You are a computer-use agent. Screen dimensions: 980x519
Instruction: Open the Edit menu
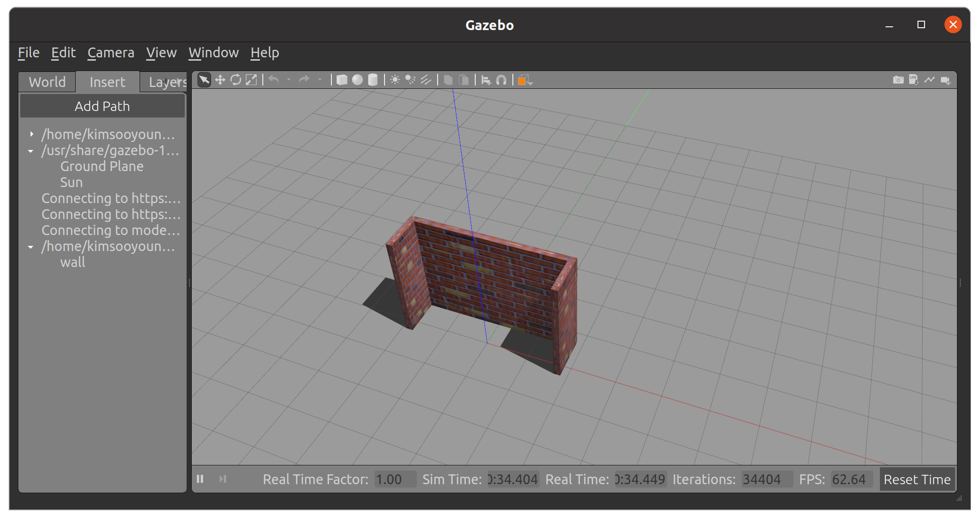click(63, 53)
